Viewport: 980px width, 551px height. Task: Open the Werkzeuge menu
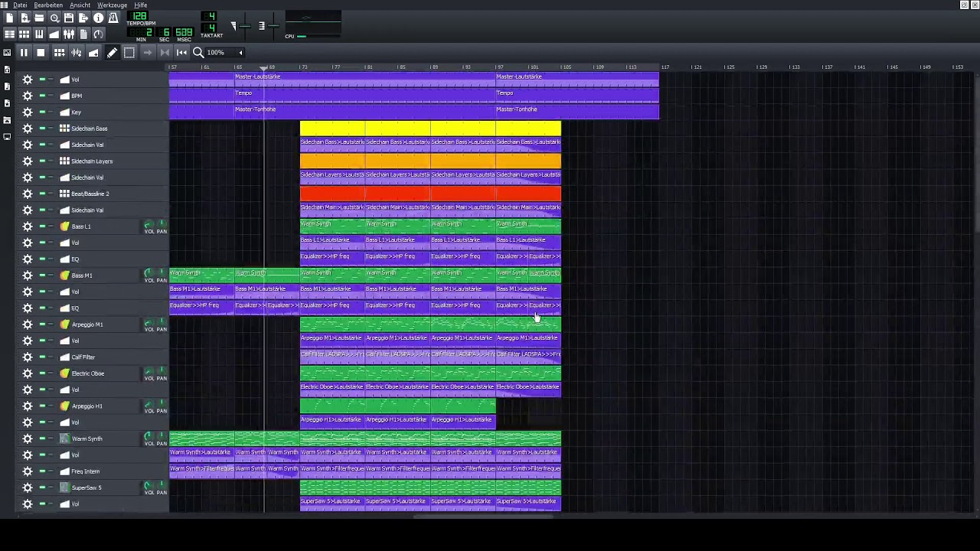112,5
